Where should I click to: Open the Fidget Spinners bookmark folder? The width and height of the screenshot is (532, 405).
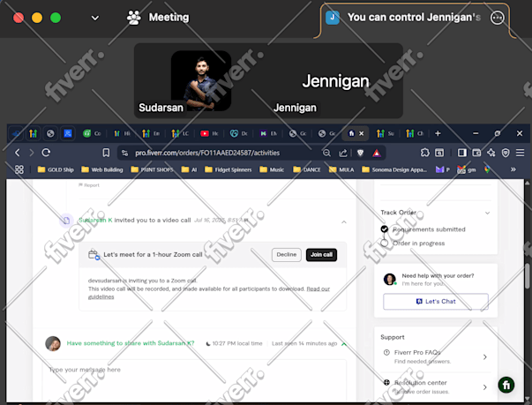pos(229,169)
